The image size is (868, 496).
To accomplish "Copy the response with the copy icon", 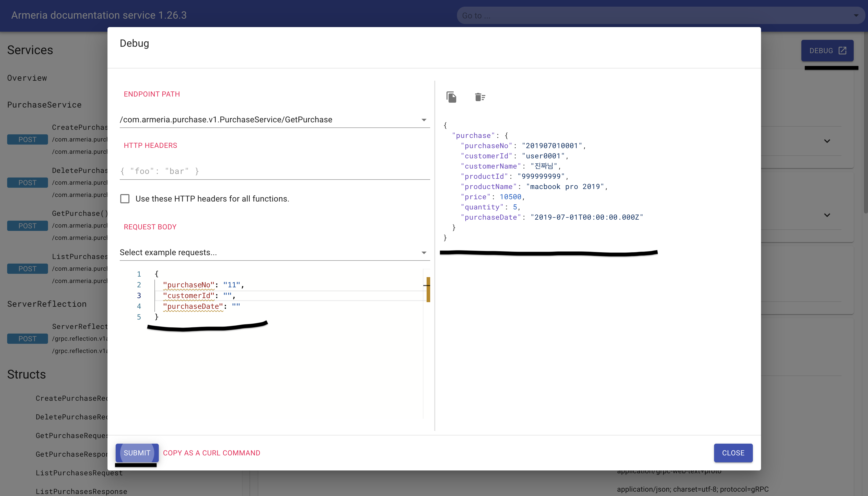I will click(x=451, y=97).
